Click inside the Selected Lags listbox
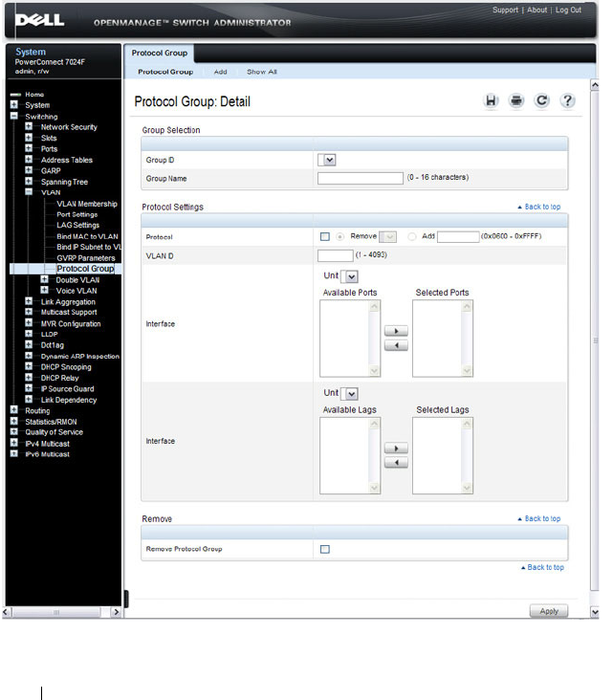The height and width of the screenshot is (700, 613). (437, 455)
